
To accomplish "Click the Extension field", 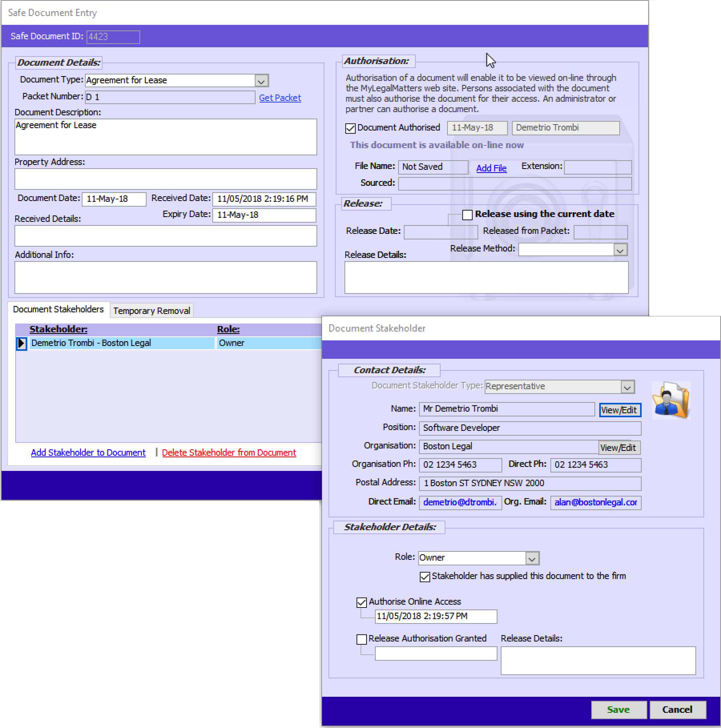I will [598, 167].
